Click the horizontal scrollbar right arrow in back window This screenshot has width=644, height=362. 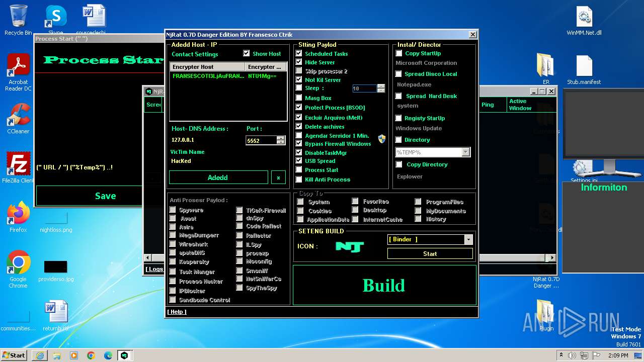pyautogui.click(x=552, y=257)
